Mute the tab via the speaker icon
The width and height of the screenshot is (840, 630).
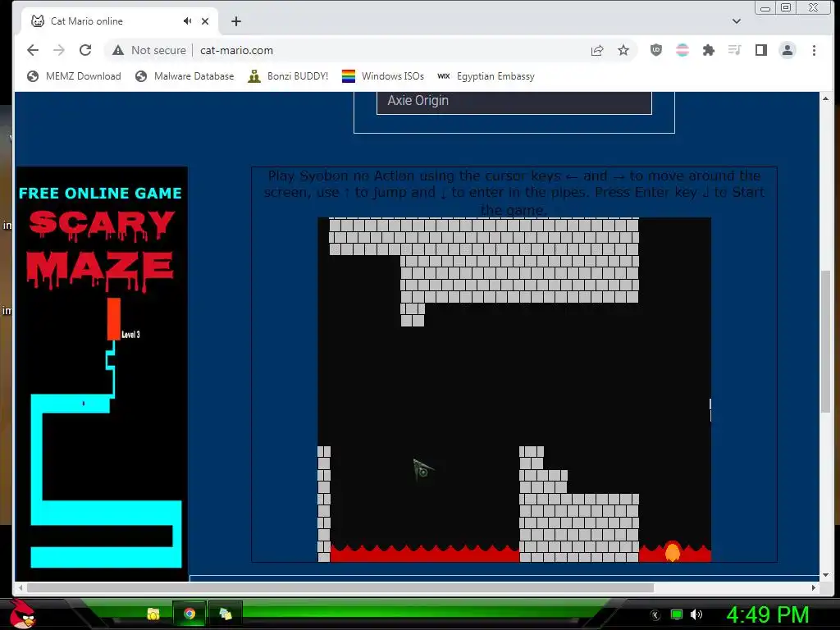(187, 21)
